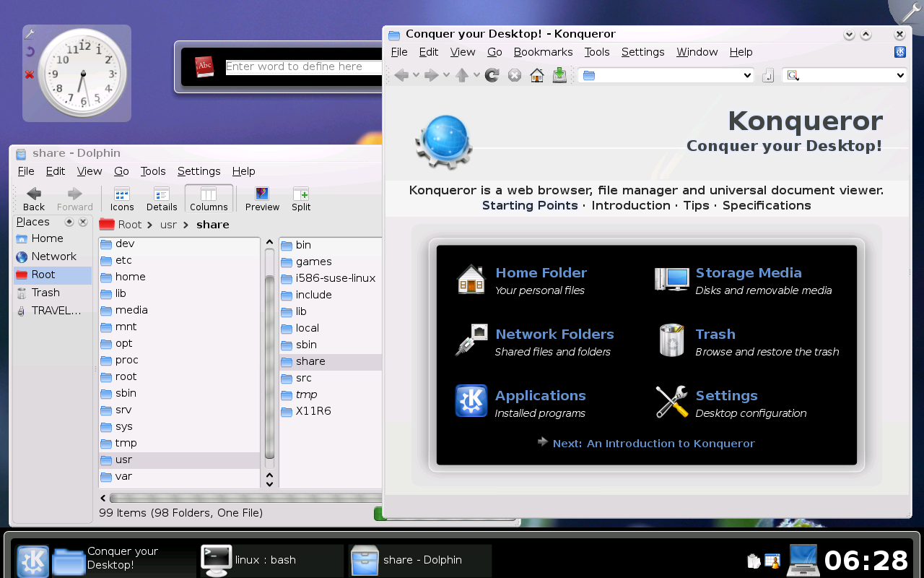
Task: Click the clear location bar icon in Konqueror
Action: [769, 76]
